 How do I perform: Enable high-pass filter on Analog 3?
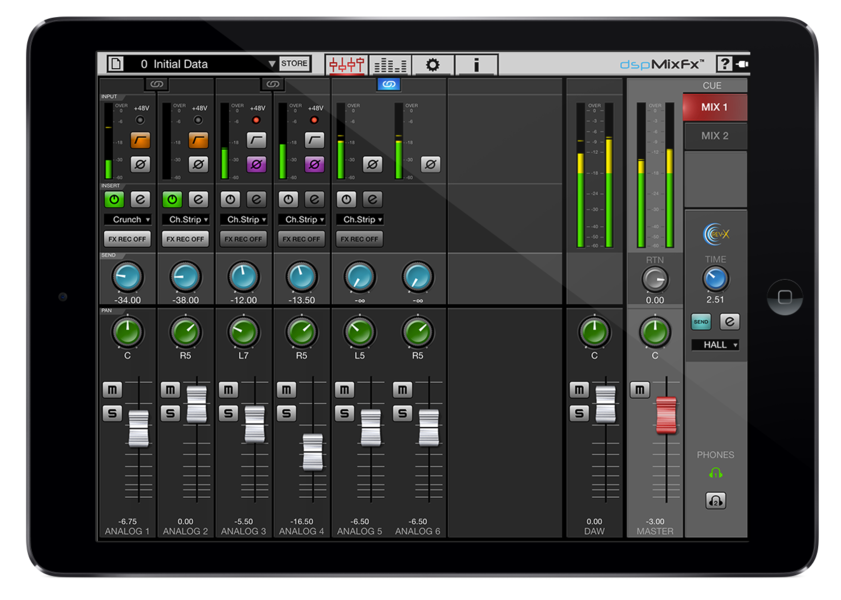pyautogui.click(x=256, y=140)
